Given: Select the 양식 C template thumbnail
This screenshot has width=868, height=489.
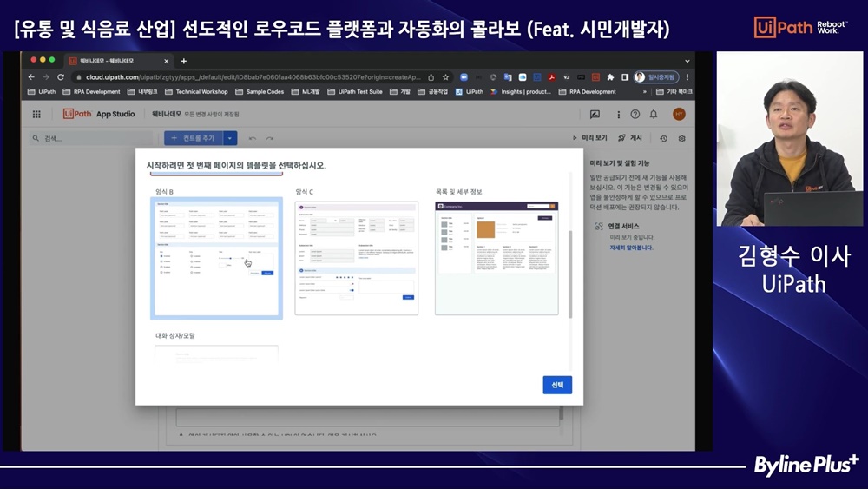Looking at the screenshot, I should pyautogui.click(x=357, y=259).
